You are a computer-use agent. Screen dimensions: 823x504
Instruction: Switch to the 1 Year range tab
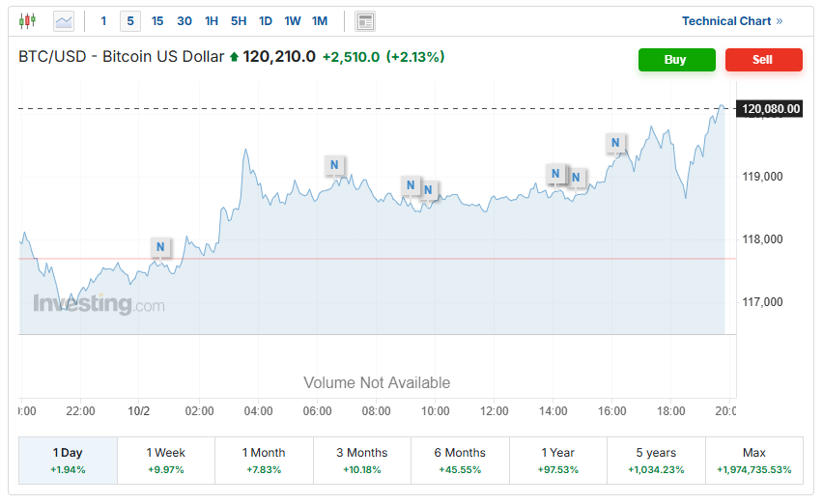[x=558, y=461]
